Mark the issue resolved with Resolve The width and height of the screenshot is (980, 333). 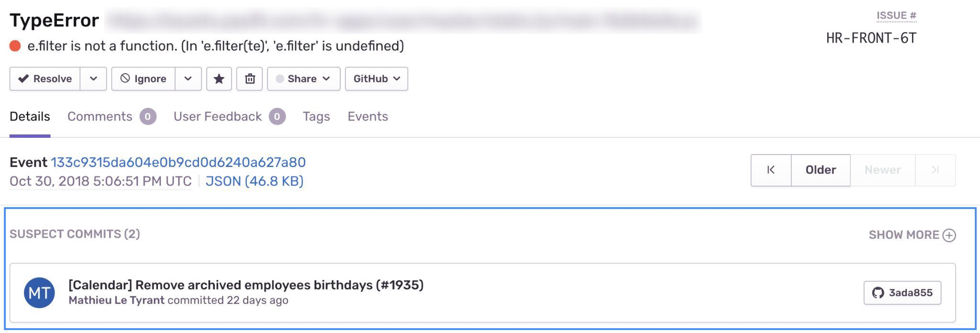click(x=45, y=79)
